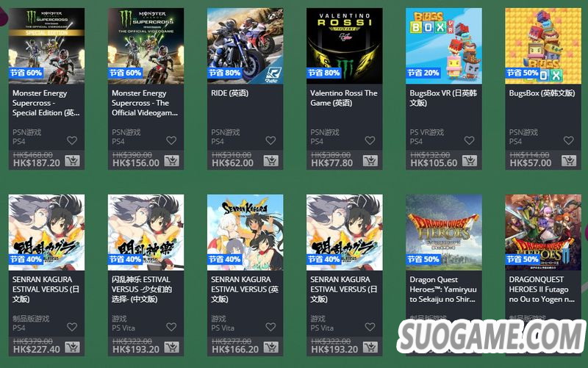
Task: Add Valentino Rossi The Game to cart
Action: coord(370,161)
